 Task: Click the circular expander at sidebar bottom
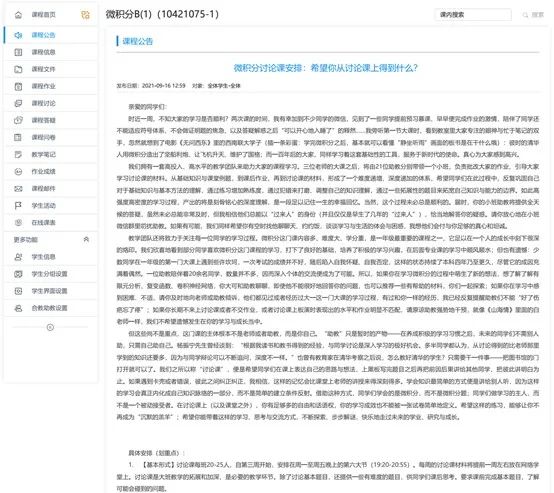tap(51, 327)
